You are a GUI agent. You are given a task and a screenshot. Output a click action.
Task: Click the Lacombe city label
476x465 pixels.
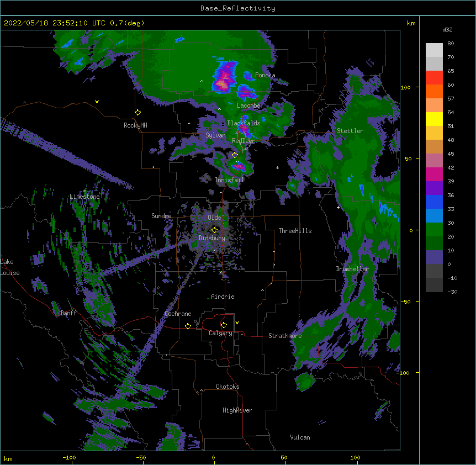click(248, 105)
